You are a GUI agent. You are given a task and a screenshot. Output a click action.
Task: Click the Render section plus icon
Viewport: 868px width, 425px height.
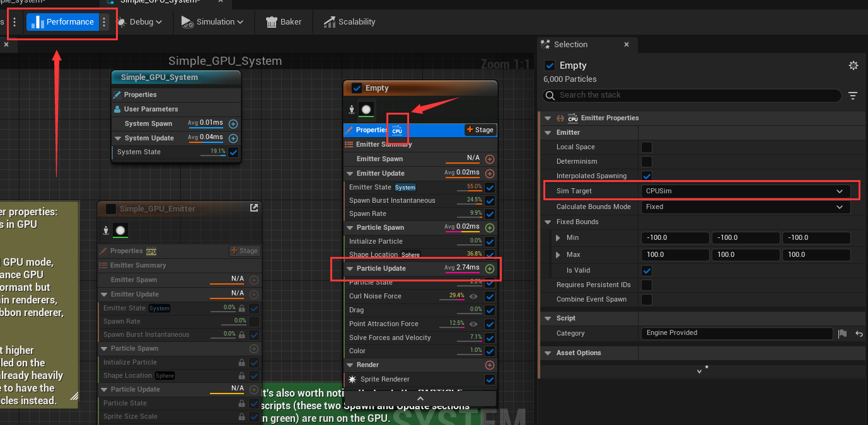point(490,365)
